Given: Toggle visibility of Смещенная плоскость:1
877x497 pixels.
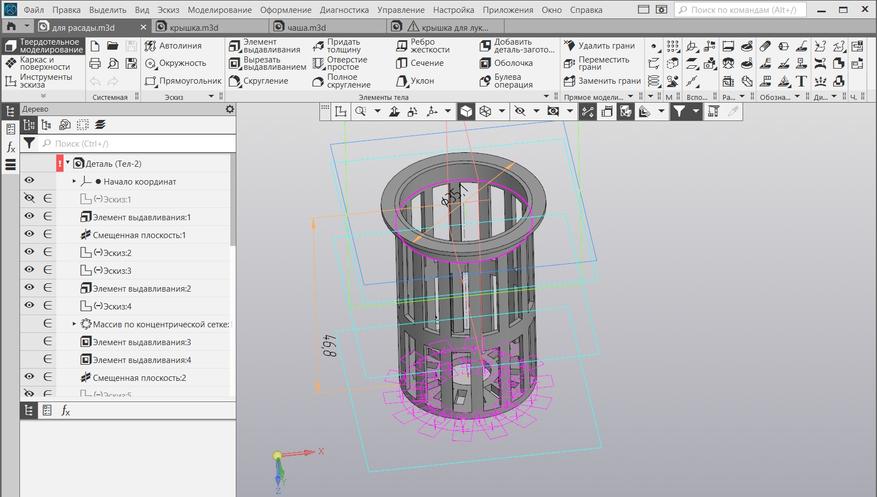Looking at the screenshot, I should tap(29, 235).
